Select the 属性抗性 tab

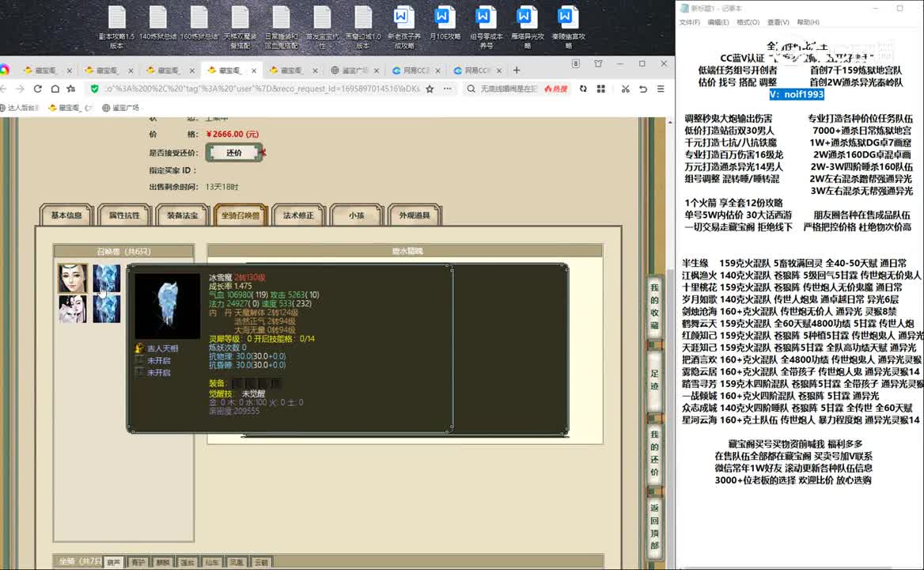pyautogui.click(x=124, y=215)
